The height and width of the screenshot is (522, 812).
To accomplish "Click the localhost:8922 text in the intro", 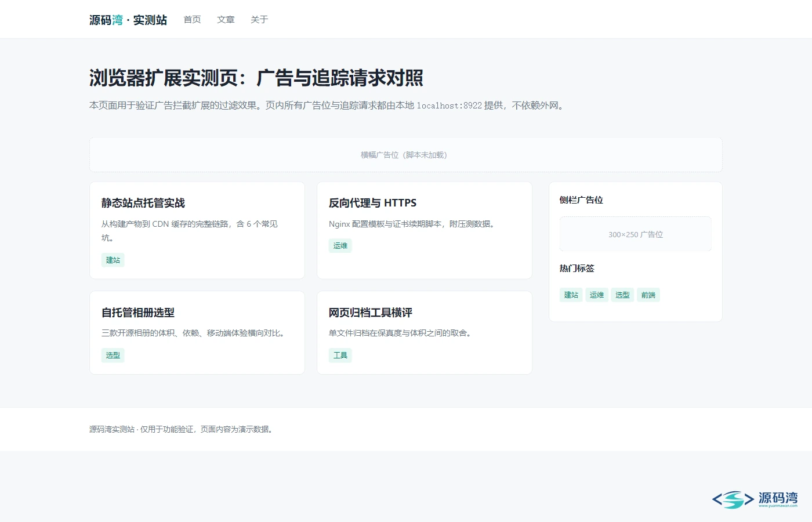I will coord(449,106).
